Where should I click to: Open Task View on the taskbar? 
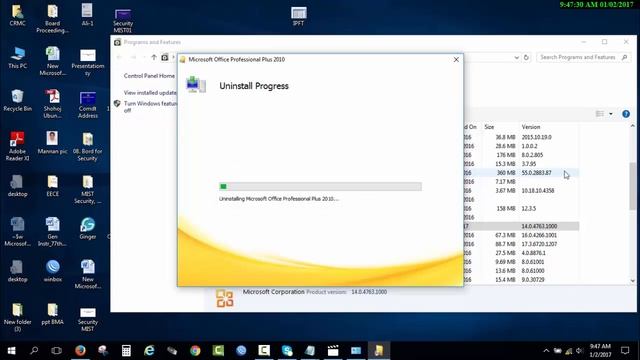point(56,350)
